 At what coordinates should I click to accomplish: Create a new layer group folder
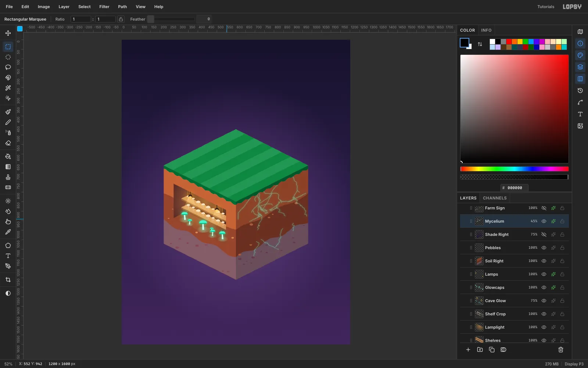(480, 350)
